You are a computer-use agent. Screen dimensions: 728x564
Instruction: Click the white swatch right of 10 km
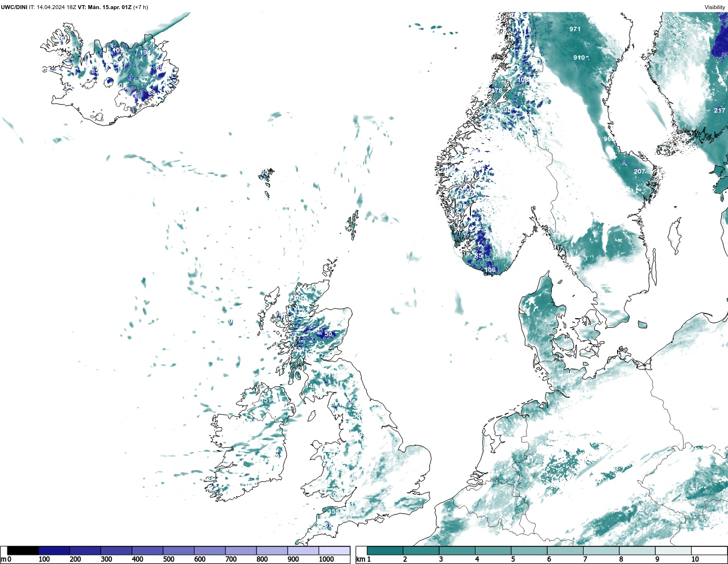[x=709, y=550]
